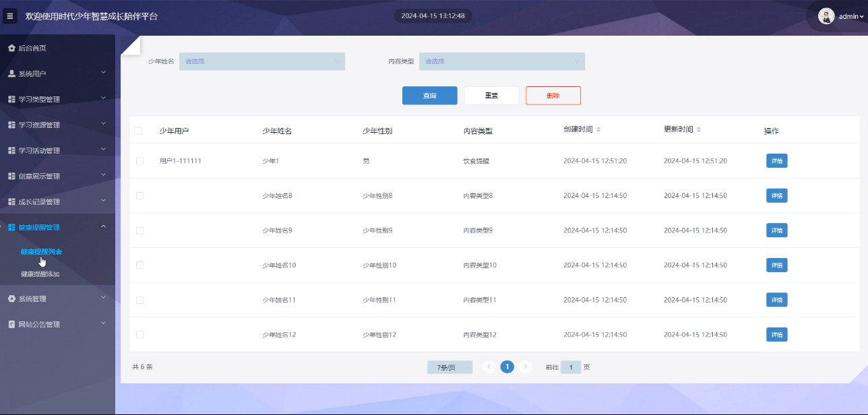Image resolution: width=868 pixels, height=415 pixels.
Task: Open 详情 for 少年1 row
Action: (x=777, y=161)
